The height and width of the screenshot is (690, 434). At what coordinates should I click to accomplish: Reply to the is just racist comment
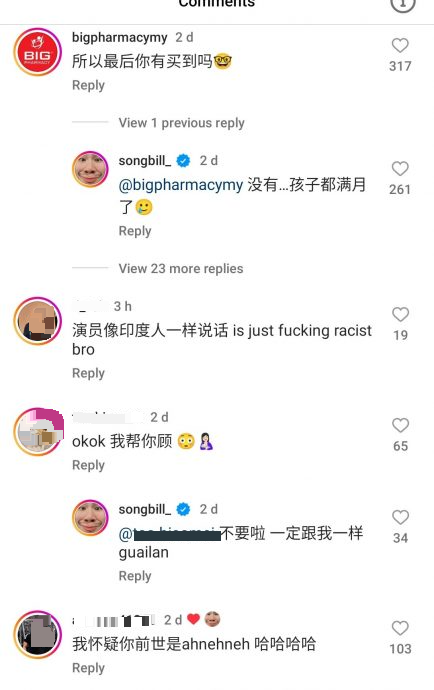(x=88, y=373)
